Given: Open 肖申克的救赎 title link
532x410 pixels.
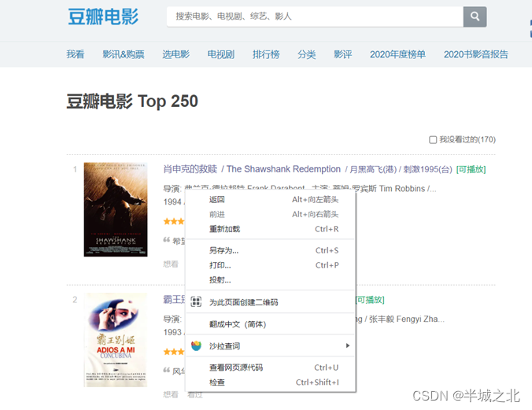Looking at the screenshot, I should (x=190, y=169).
